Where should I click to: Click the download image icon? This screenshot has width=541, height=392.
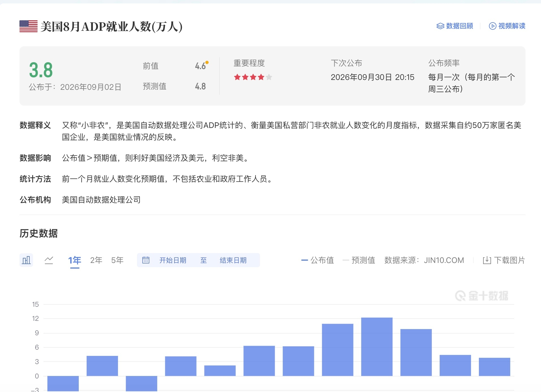click(x=487, y=260)
